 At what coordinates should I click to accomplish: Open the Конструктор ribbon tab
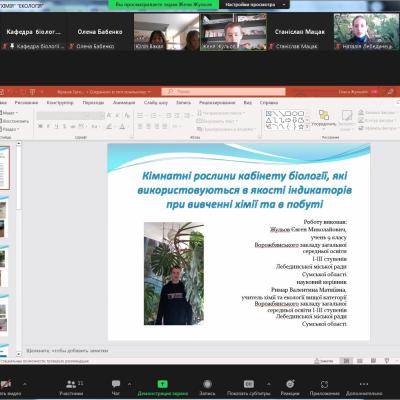click(x=60, y=103)
